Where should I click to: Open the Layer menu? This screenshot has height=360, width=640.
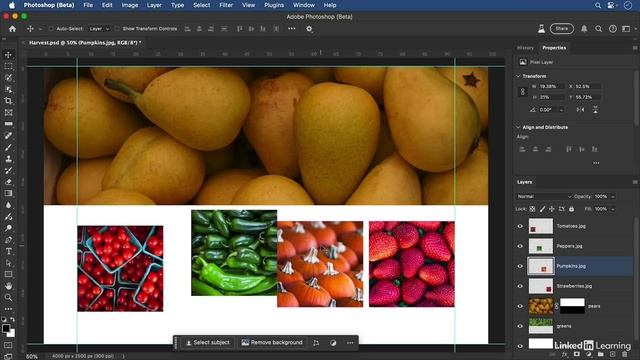click(154, 5)
